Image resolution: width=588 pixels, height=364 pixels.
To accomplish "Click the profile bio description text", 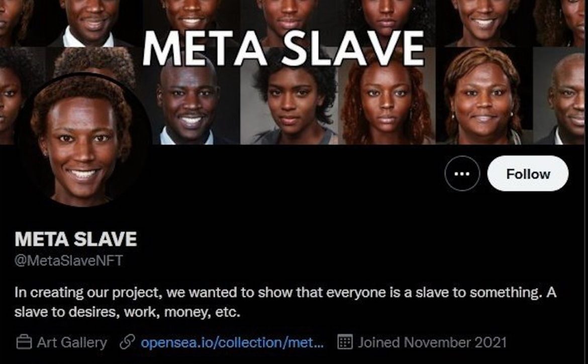I will (x=285, y=302).
